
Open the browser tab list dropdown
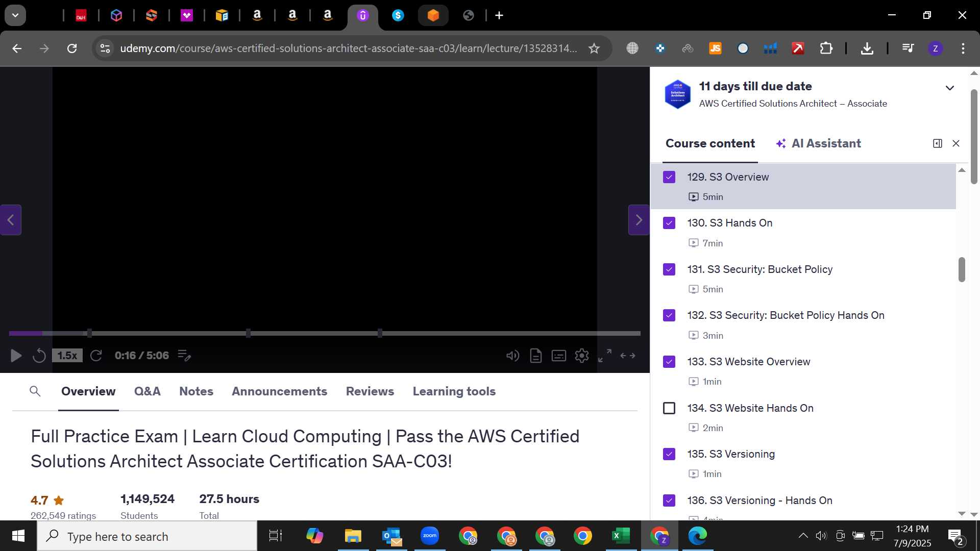click(x=15, y=15)
